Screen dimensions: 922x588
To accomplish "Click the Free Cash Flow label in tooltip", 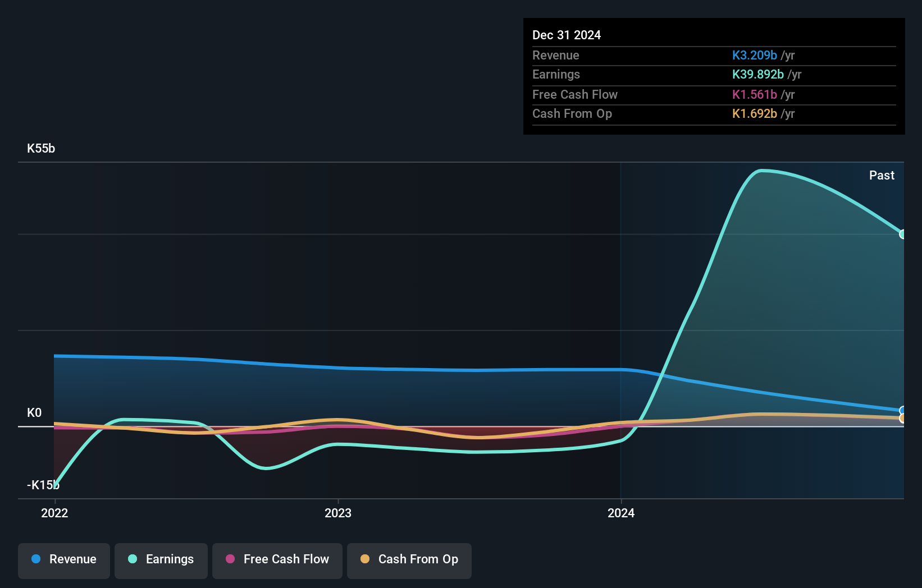I will [x=575, y=95].
